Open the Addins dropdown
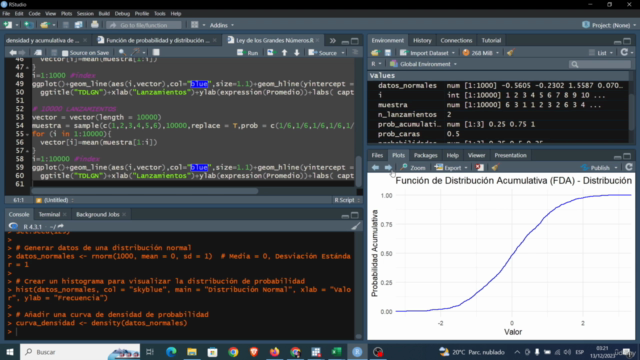The height and width of the screenshot is (360, 640). tap(222, 25)
